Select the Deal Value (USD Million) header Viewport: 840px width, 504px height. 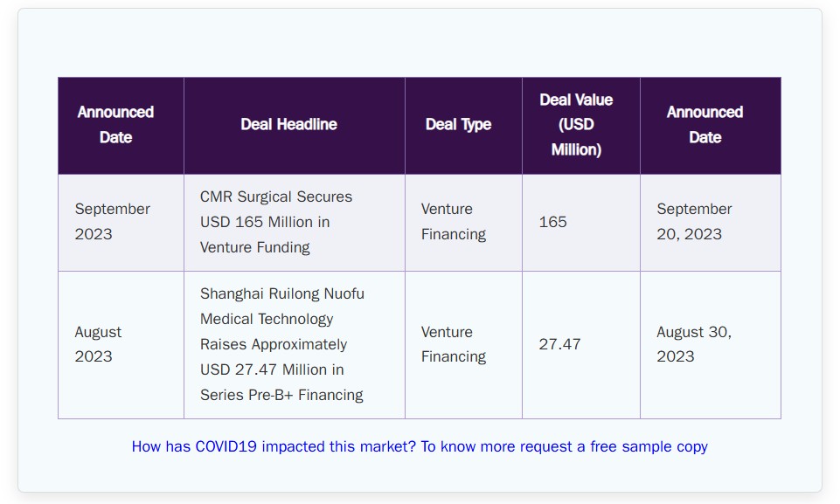(x=581, y=126)
